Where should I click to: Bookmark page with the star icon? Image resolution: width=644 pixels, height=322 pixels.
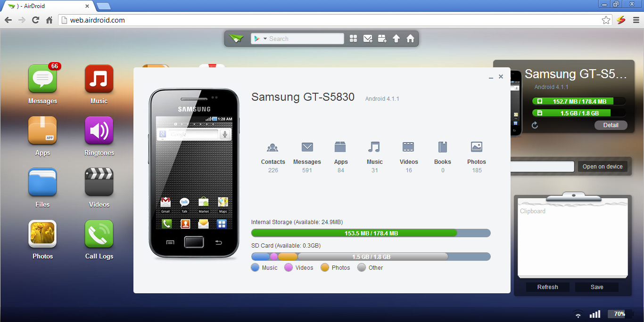point(606,20)
